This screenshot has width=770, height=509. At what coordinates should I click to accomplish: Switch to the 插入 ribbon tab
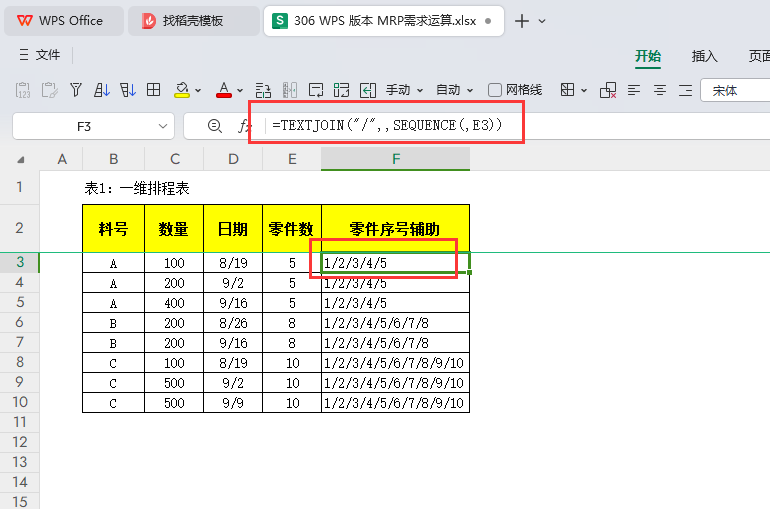pos(705,56)
